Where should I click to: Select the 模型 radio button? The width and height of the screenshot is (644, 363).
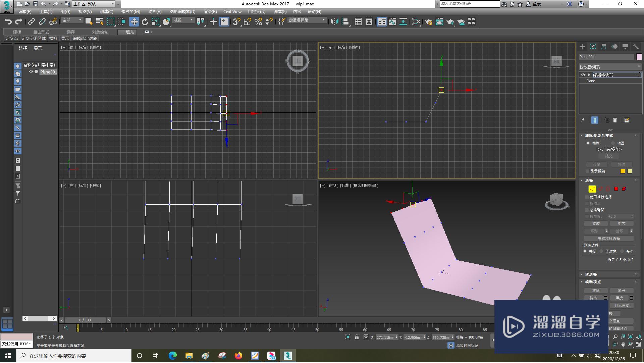(588, 143)
